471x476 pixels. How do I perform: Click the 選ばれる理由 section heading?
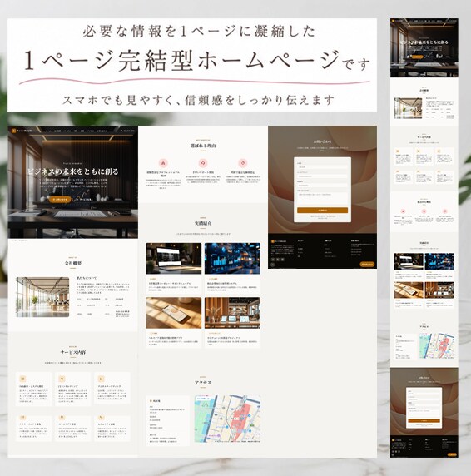[x=203, y=146]
